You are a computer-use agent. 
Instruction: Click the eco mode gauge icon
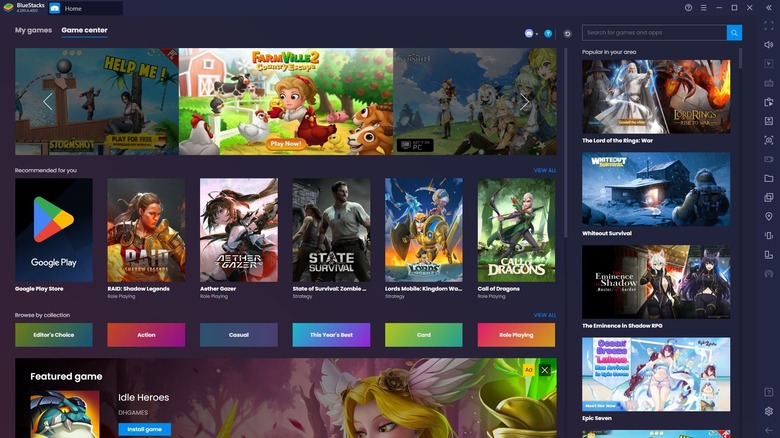pos(769,274)
